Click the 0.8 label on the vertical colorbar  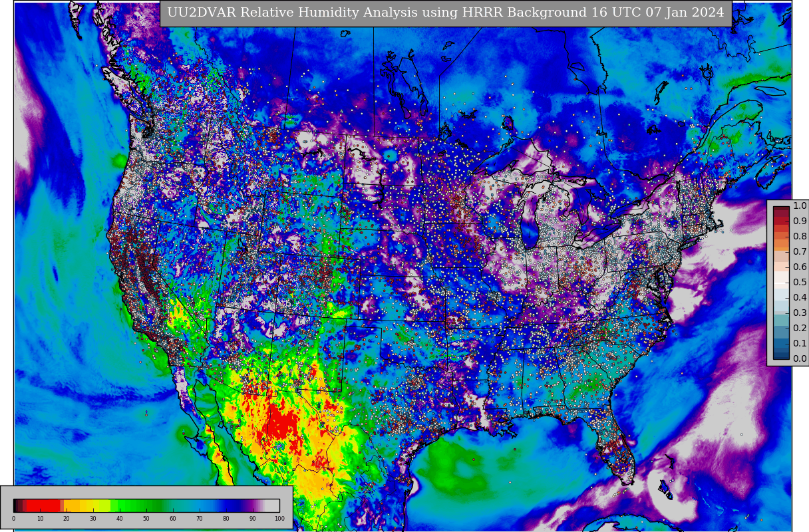point(800,236)
